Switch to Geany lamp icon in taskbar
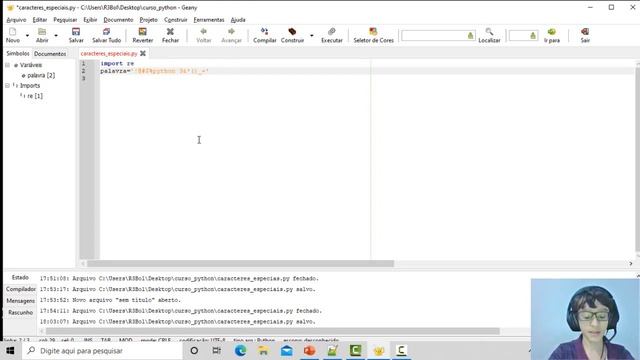Image resolution: width=640 pixels, height=360 pixels. click(379, 351)
